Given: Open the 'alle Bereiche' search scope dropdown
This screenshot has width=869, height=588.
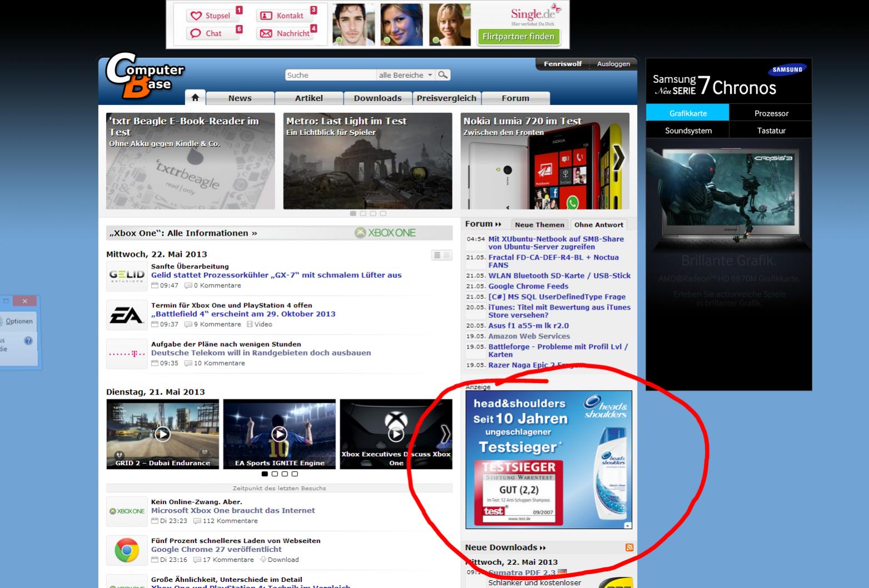Looking at the screenshot, I should click(x=406, y=75).
